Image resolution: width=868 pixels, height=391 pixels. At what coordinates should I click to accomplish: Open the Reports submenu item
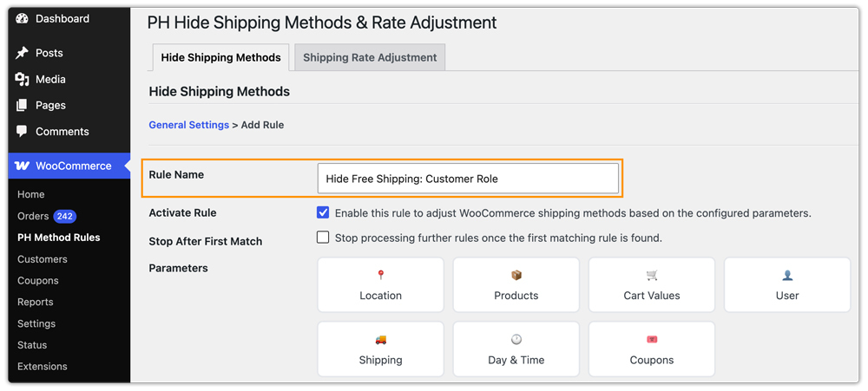pos(36,302)
